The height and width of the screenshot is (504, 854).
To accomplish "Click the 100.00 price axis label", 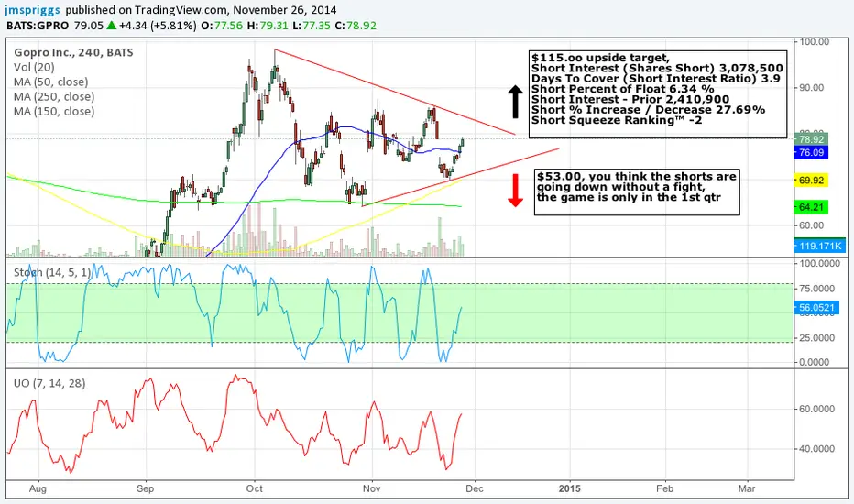I will 815,41.
